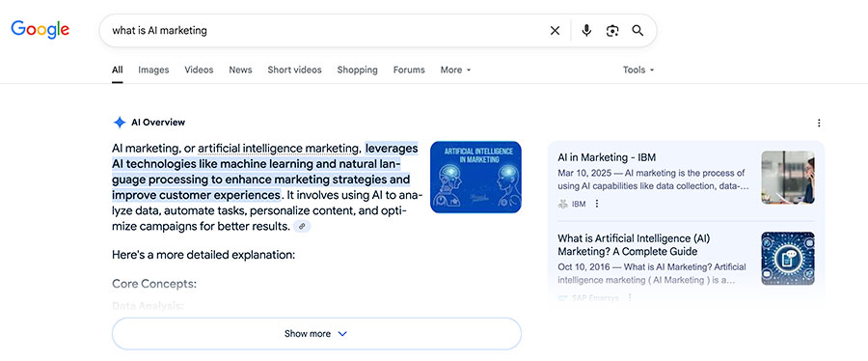Expand the overview with Show more
The height and width of the screenshot is (361, 868).
tap(316, 333)
